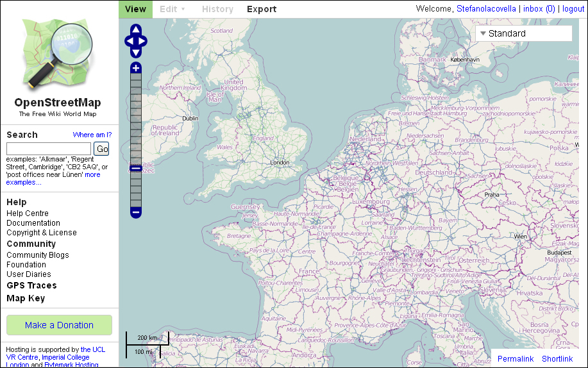The height and width of the screenshot is (368, 588).
Task: Click the Praha label on the map
Action: click(x=492, y=194)
